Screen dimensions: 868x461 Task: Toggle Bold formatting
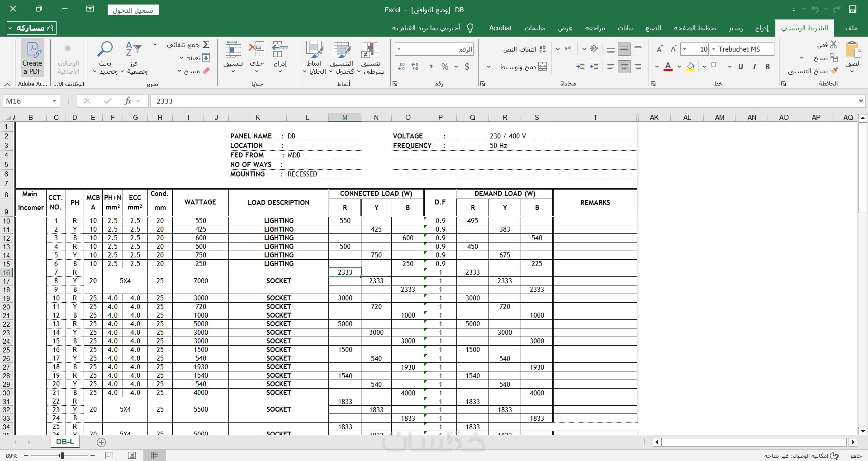tap(768, 67)
